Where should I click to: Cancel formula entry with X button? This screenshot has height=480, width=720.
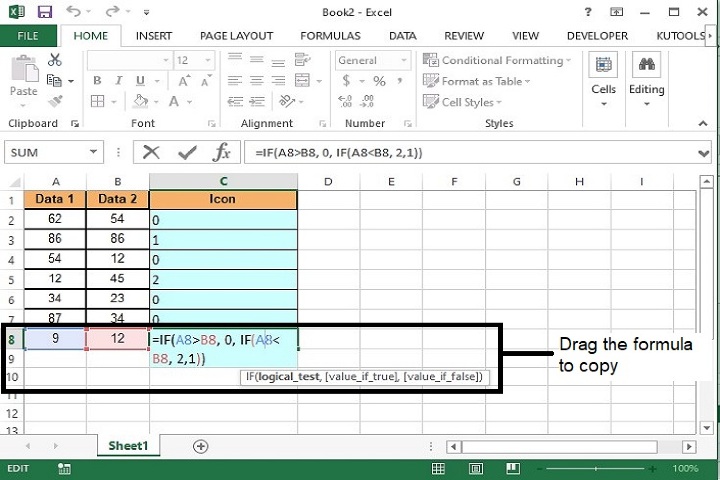[151, 152]
